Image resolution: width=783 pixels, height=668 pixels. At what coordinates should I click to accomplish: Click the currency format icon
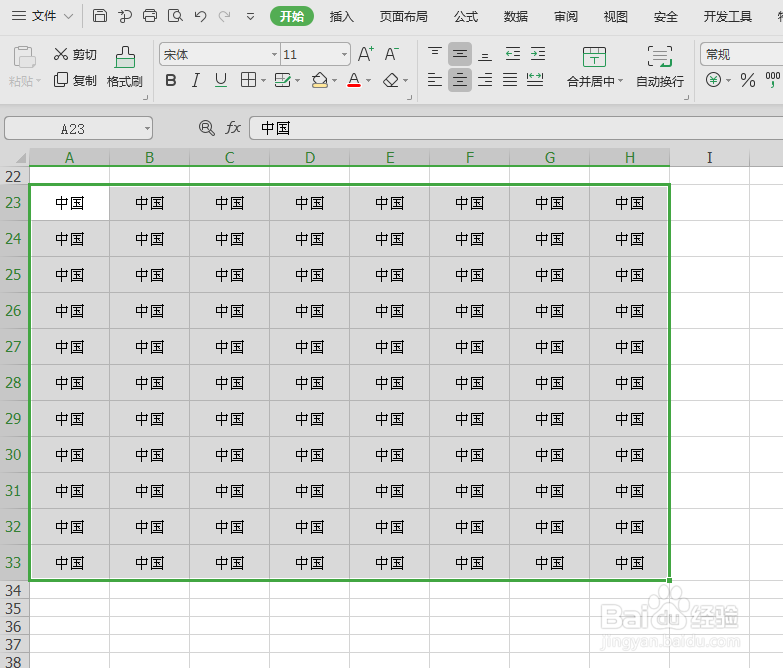pyautogui.click(x=714, y=80)
